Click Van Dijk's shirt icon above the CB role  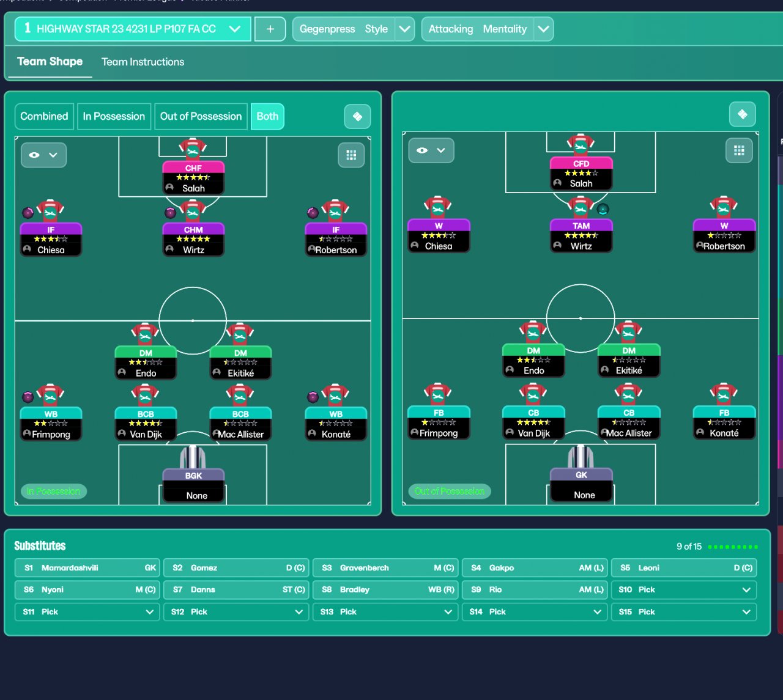coord(533,394)
